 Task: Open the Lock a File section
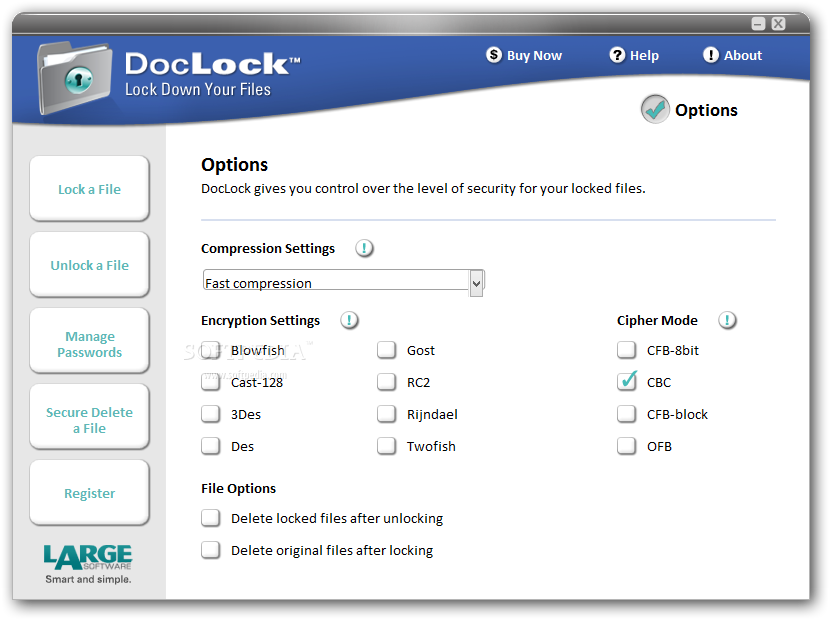(x=89, y=189)
